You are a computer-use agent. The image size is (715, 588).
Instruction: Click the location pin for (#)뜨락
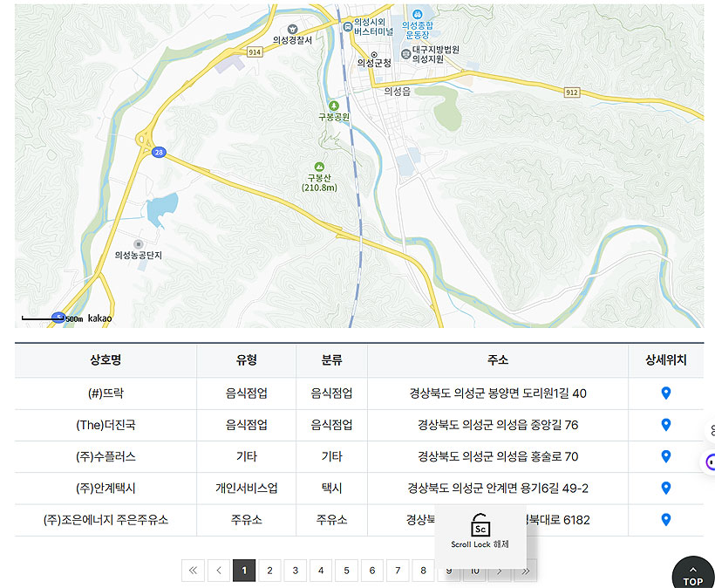[664, 393]
